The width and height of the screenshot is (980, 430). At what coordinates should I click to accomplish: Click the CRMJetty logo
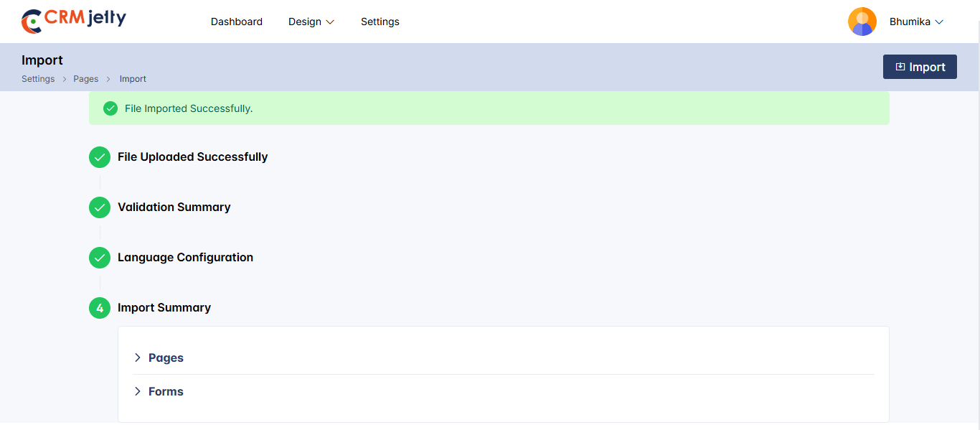tap(74, 21)
